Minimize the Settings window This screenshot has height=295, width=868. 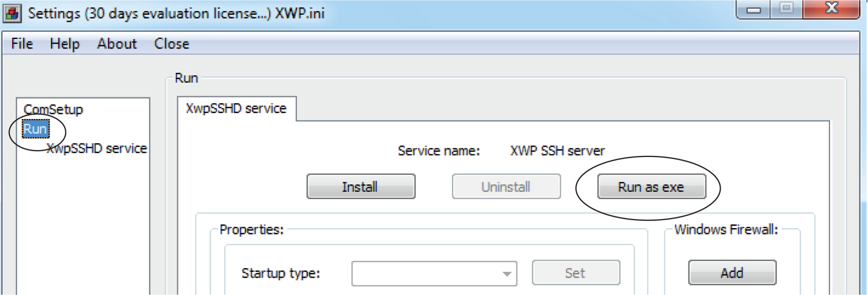(754, 9)
